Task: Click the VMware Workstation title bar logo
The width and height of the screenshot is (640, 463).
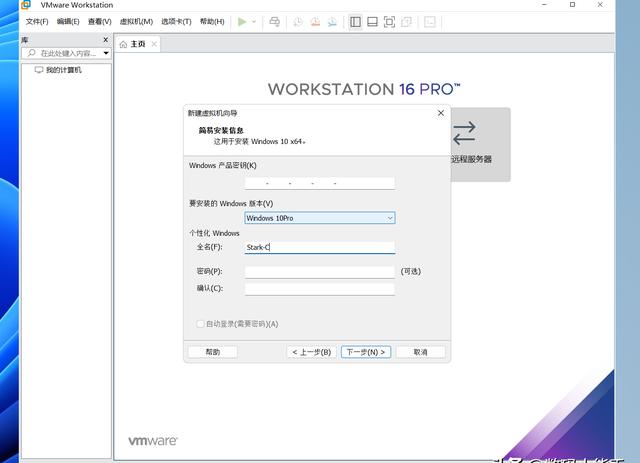Action: tap(26, 5)
